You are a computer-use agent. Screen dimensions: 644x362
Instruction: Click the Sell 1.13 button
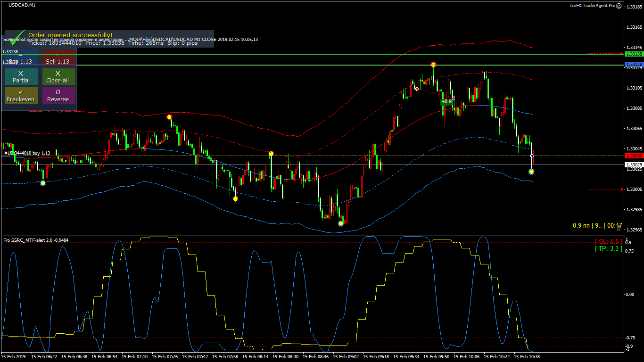58,58
